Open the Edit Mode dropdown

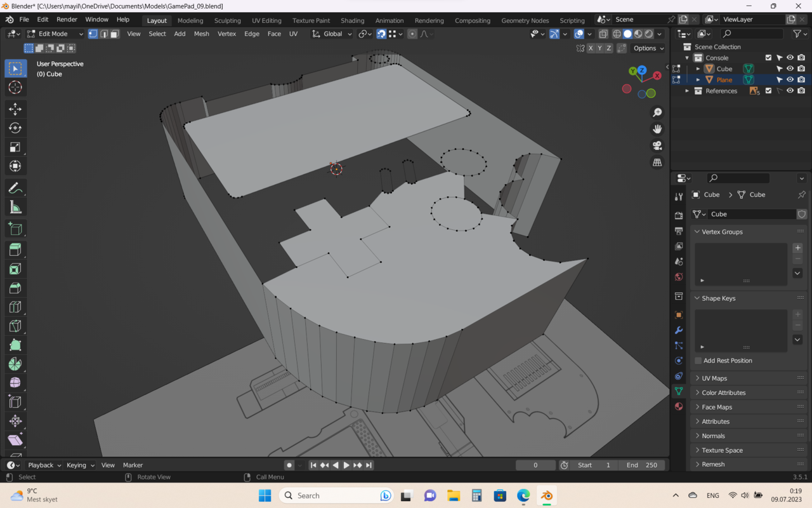[x=55, y=34]
